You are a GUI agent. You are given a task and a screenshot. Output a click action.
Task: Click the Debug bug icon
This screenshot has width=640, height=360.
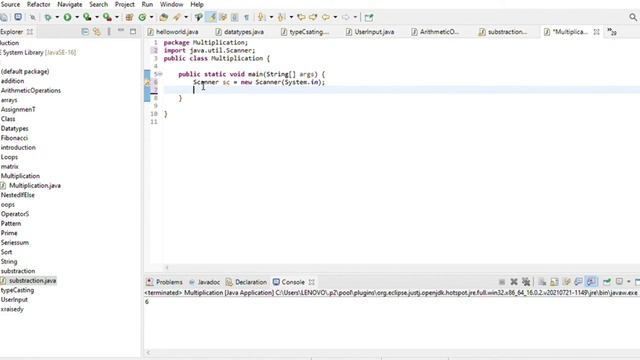coord(48,18)
